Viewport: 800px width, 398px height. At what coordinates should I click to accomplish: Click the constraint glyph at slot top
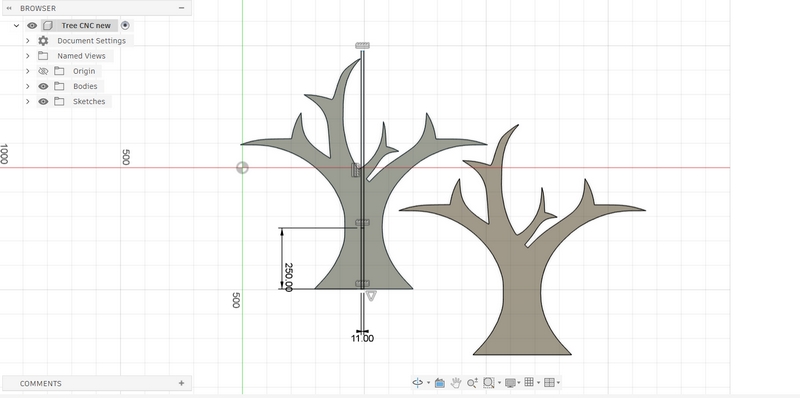click(363, 46)
